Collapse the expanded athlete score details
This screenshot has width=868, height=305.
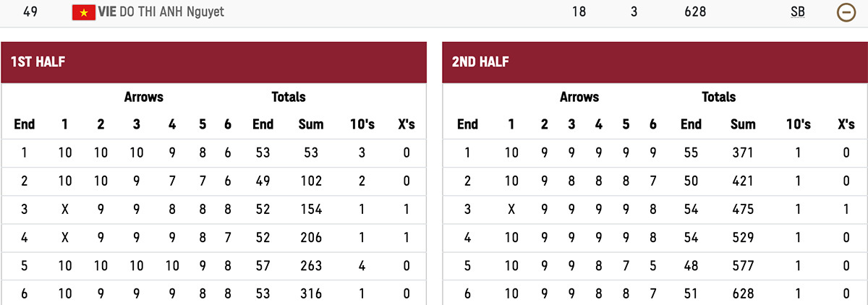pos(846,12)
